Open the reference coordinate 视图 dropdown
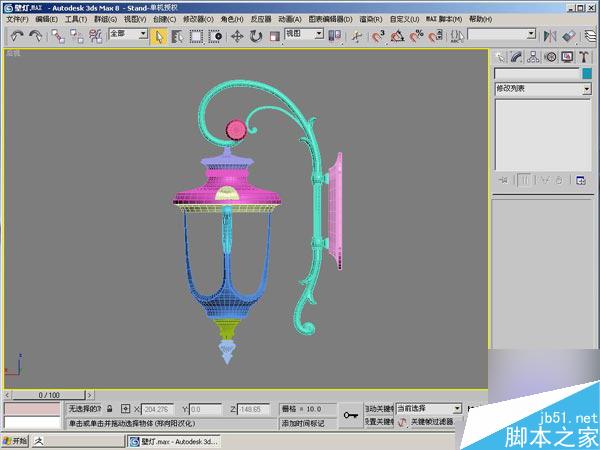This screenshot has height=450, width=600. (x=305, y=34)
